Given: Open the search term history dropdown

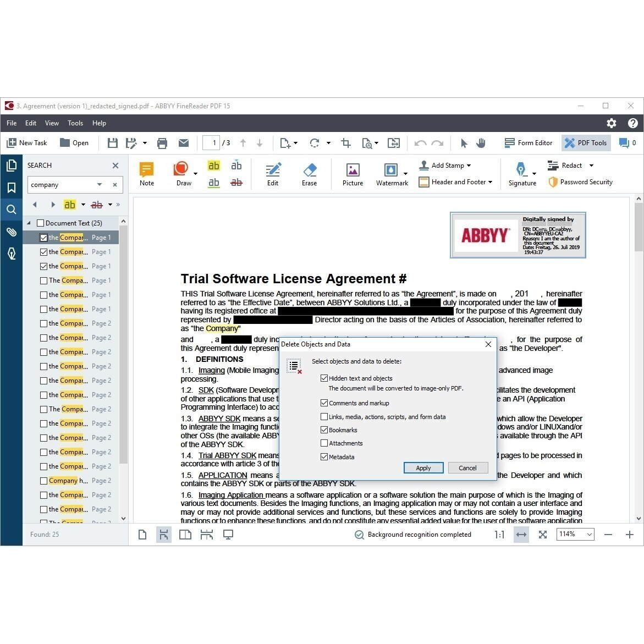Looking at the screenshot, I should click(100, 185).
